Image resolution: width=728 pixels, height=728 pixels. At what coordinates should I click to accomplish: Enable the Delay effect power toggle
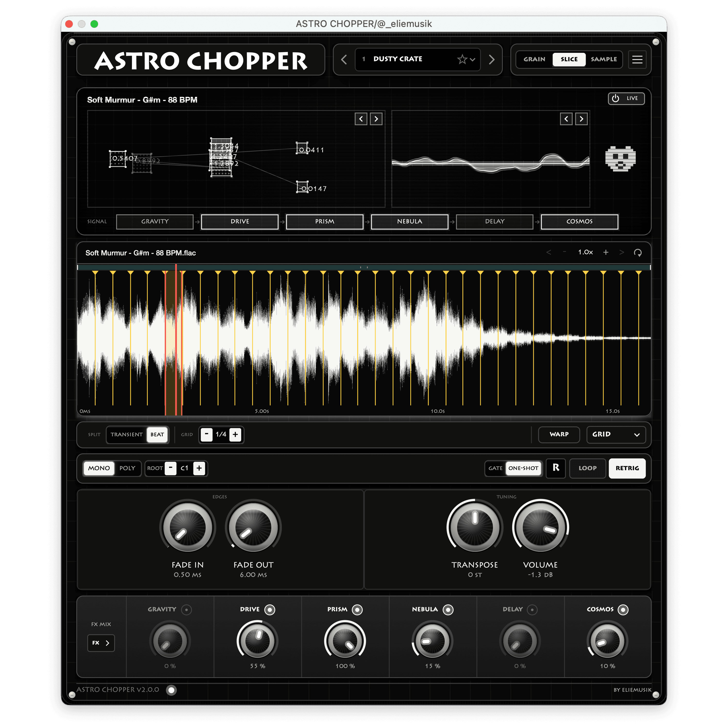coord(532,610)
